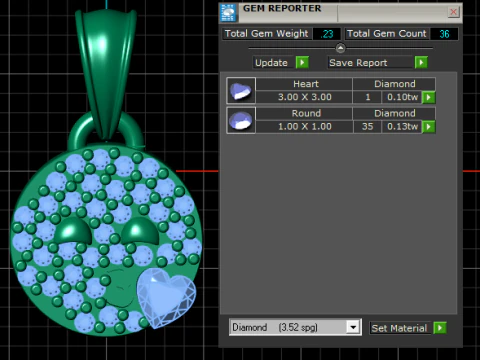Select the heart-shaped gem on the pendant
The width and height of the screenshot is (480, 360).
[165, 297]
